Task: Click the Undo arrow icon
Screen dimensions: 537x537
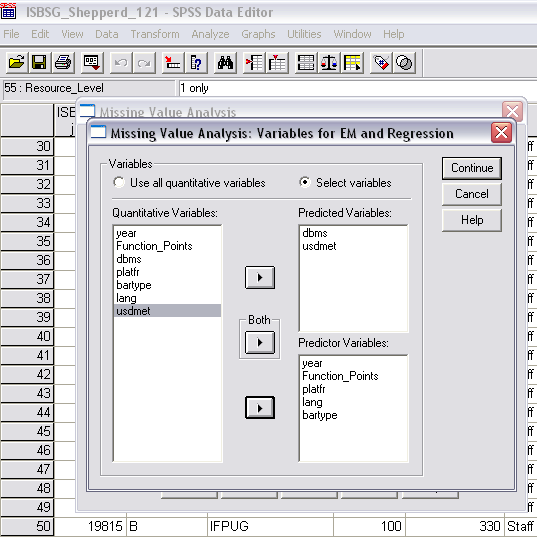Action: [x=121, y=63]
